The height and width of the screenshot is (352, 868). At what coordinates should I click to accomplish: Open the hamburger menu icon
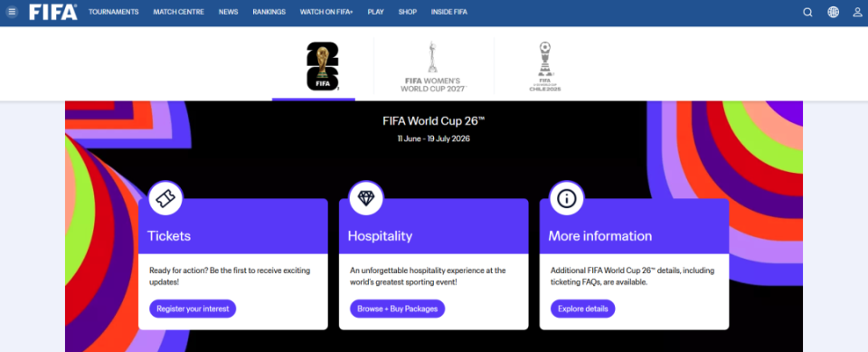click(12, 12)
